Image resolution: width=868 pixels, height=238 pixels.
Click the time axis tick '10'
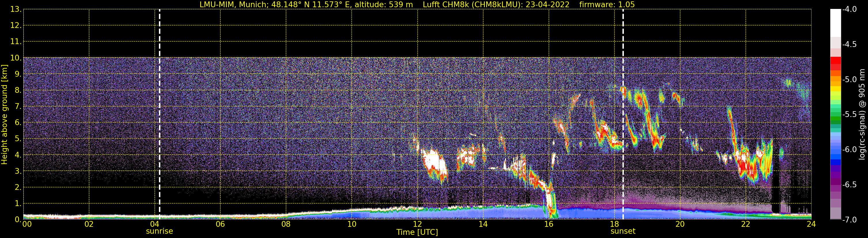[352, 224]
